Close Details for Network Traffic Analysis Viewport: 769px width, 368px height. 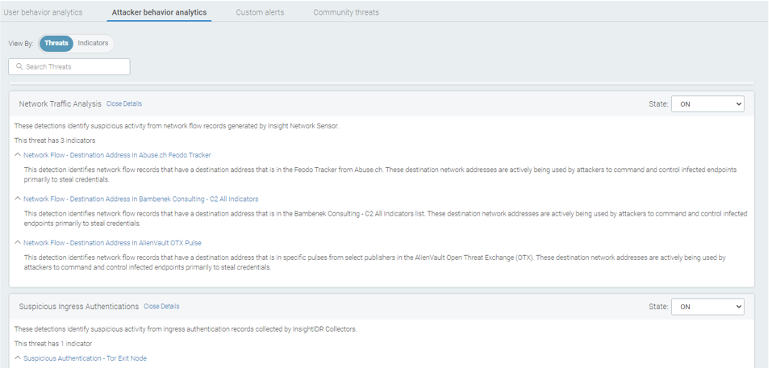(x=124, y=104)
